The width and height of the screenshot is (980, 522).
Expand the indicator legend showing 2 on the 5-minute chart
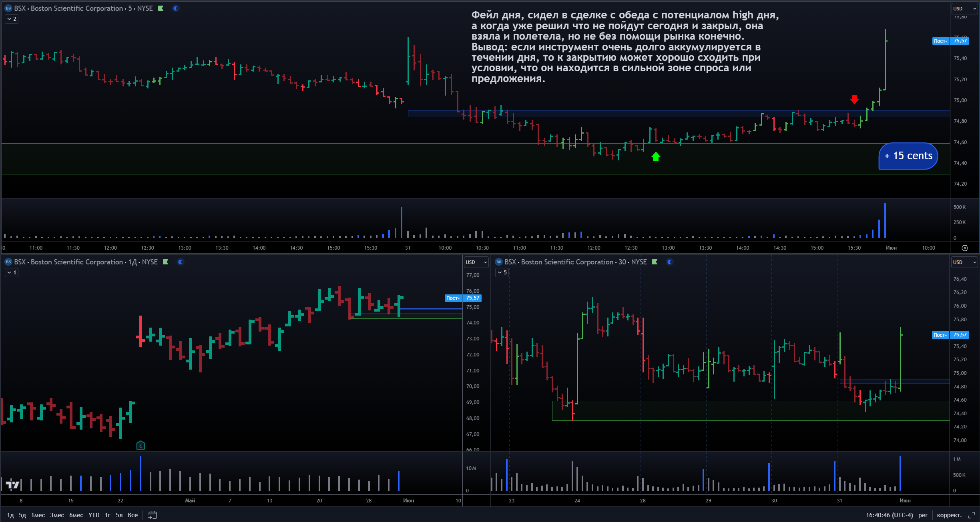pyautogui.click(x=12, y=19)
